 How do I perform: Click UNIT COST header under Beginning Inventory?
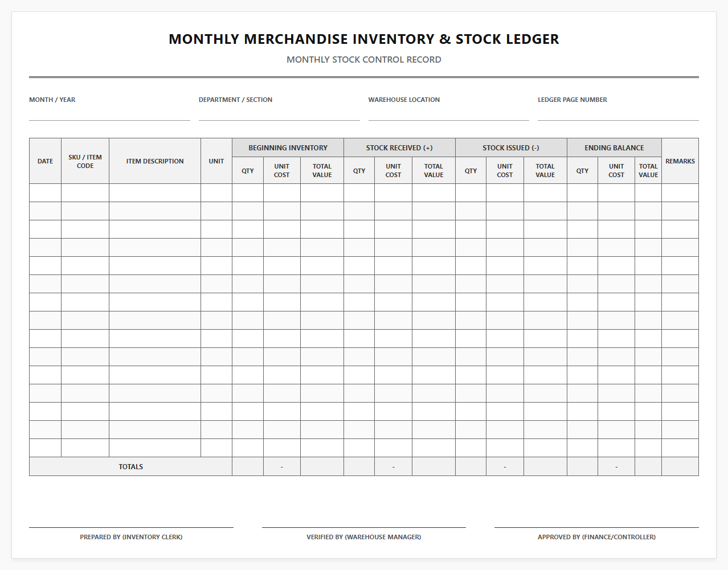pyautogui.click(x=282, y=170)
